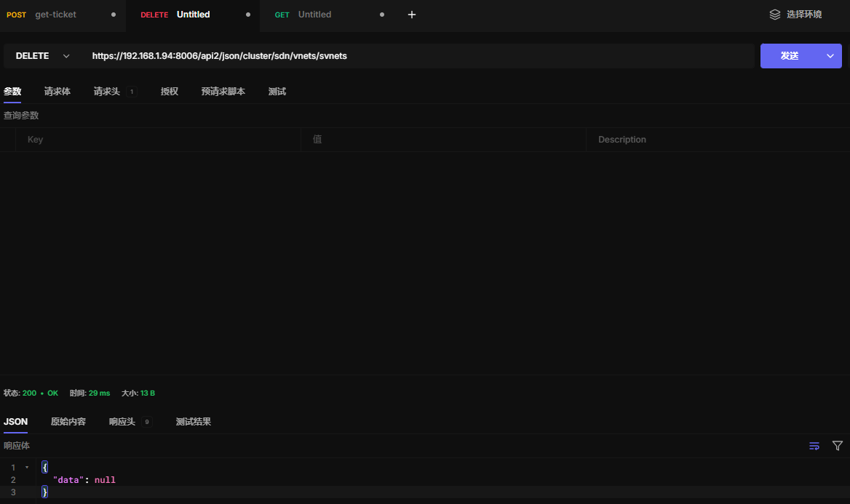Click the environment layers icon
Viewport: 850px width, 504px height.
pos(775,15)
